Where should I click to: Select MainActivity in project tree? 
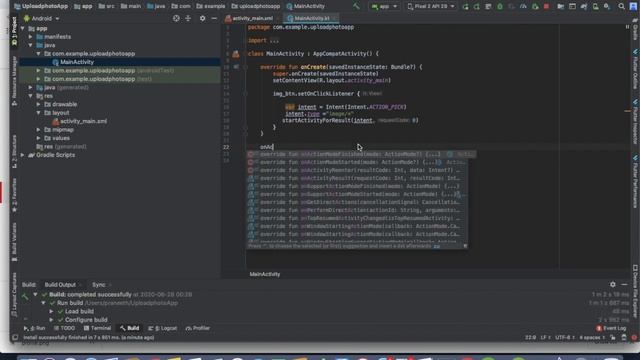77,62
